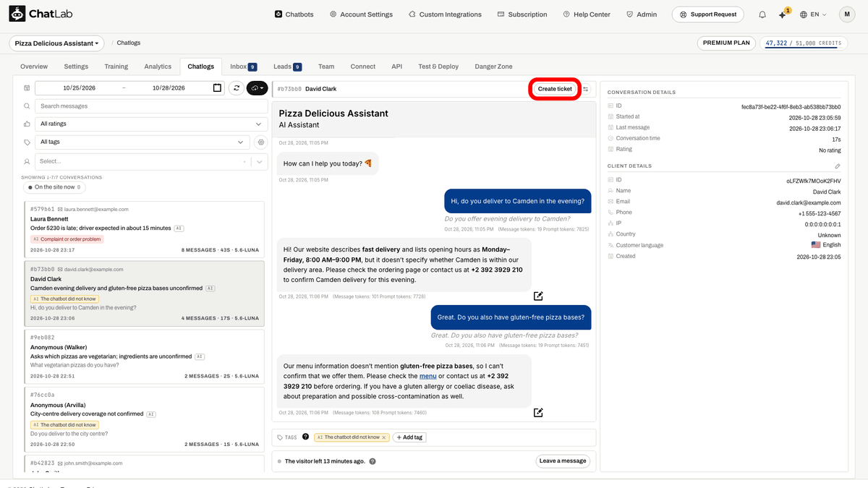This screenshot has width=868, height=488.
Task: Click the globe language icon
Action: [804, 14]
